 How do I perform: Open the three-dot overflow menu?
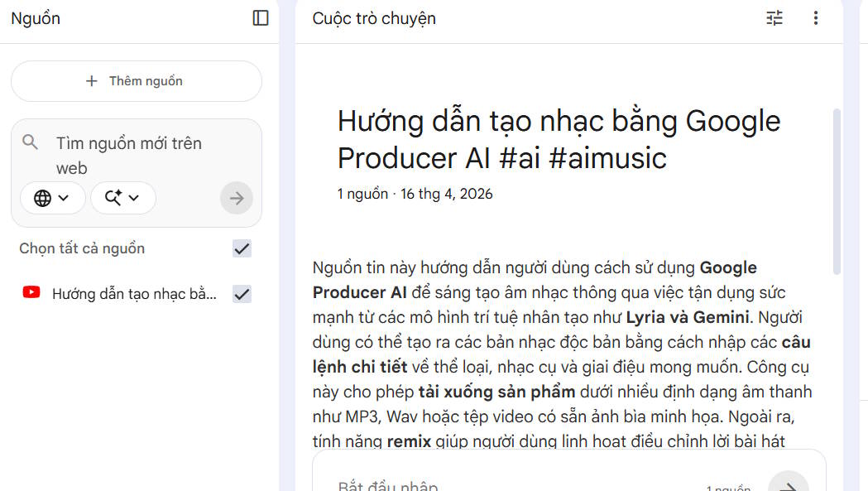pos(816,17)
